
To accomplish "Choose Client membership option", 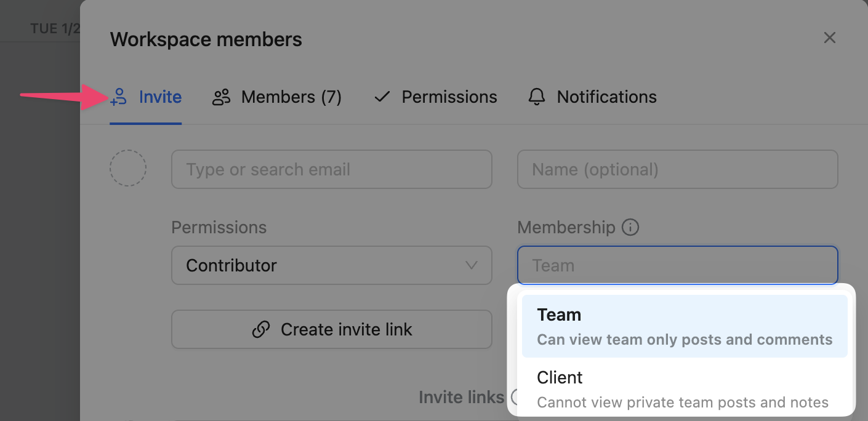I will click(682, 389).
